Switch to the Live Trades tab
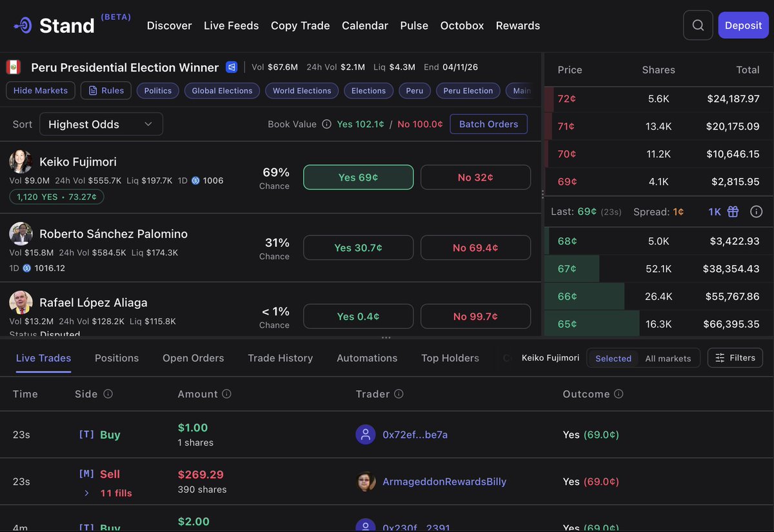Viewport: 774px width, 532px height. pos(43,358)
